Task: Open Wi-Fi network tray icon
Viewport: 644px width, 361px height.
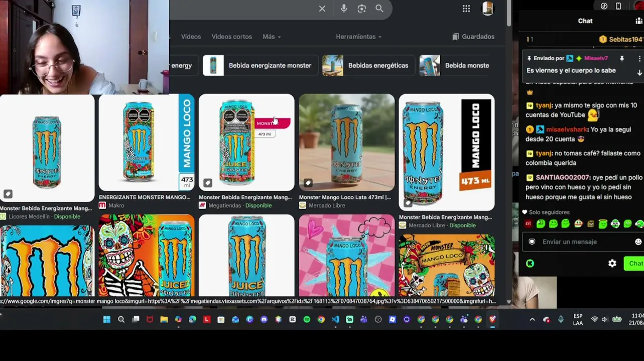Action: [595, 319]
